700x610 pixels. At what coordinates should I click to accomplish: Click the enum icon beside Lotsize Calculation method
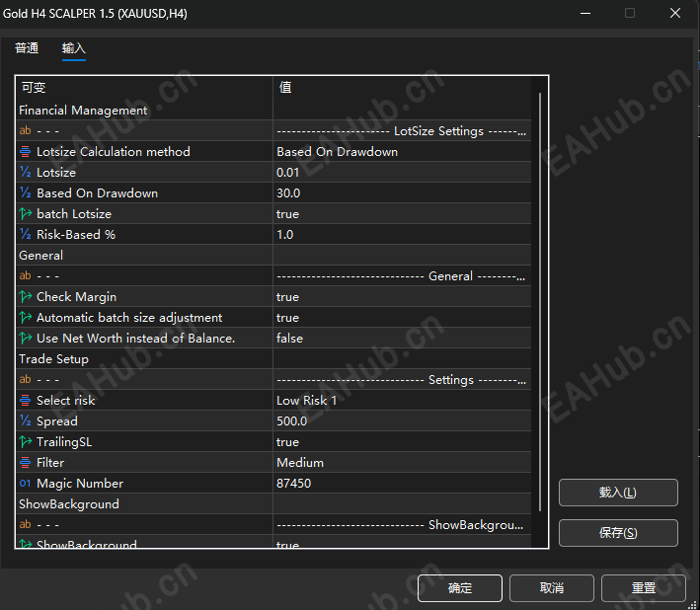click(26, 152)
